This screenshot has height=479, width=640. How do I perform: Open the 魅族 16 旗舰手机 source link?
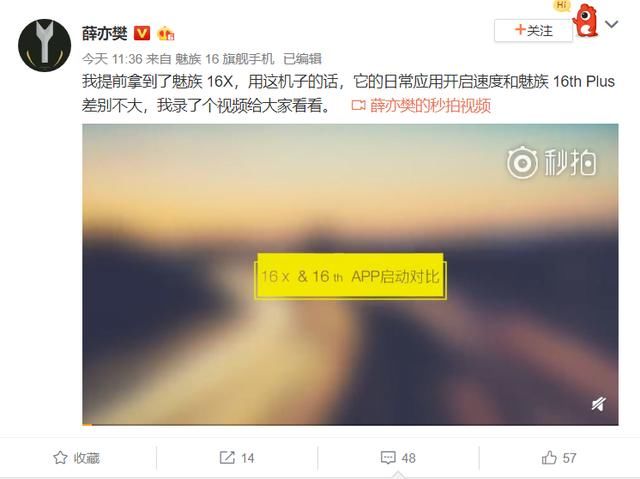click(224, 59)
